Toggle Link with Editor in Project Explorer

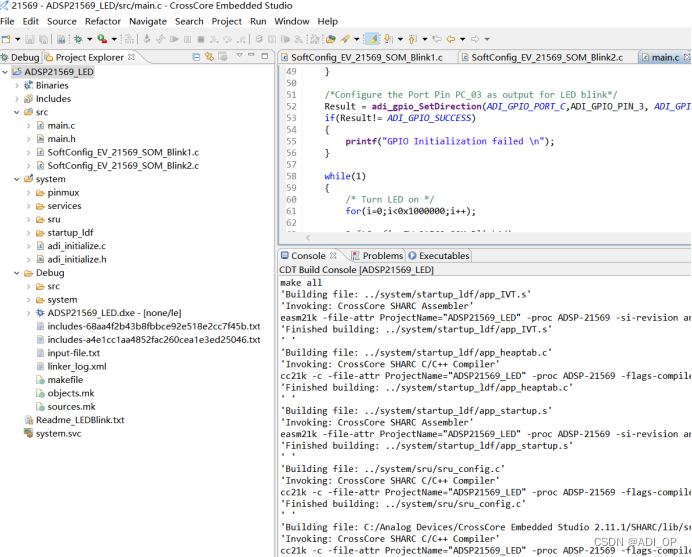click(209, 56)
